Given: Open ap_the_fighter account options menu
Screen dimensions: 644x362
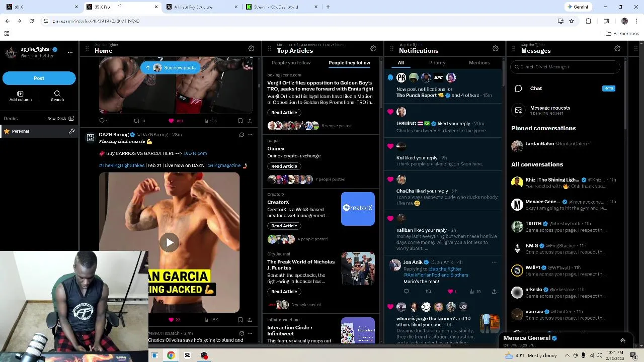Looking at the screenshot, I should coord(70,52).
